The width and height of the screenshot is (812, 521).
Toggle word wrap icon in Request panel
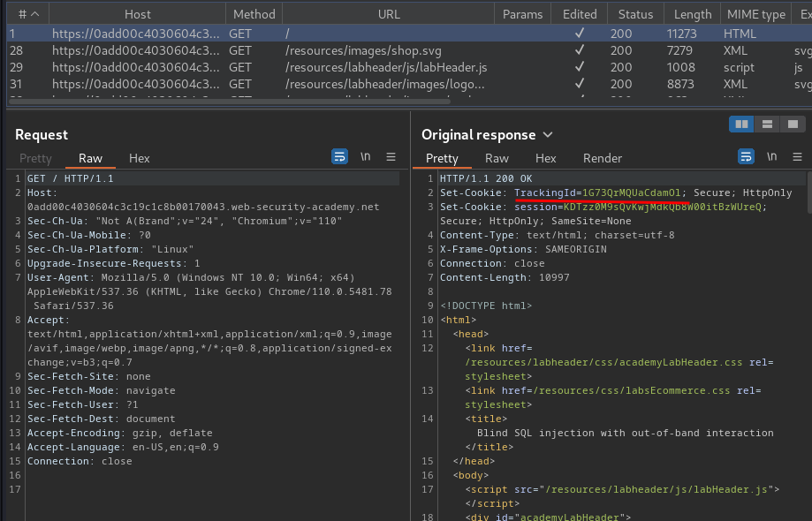pyautogui.click(x=339, y=156)
